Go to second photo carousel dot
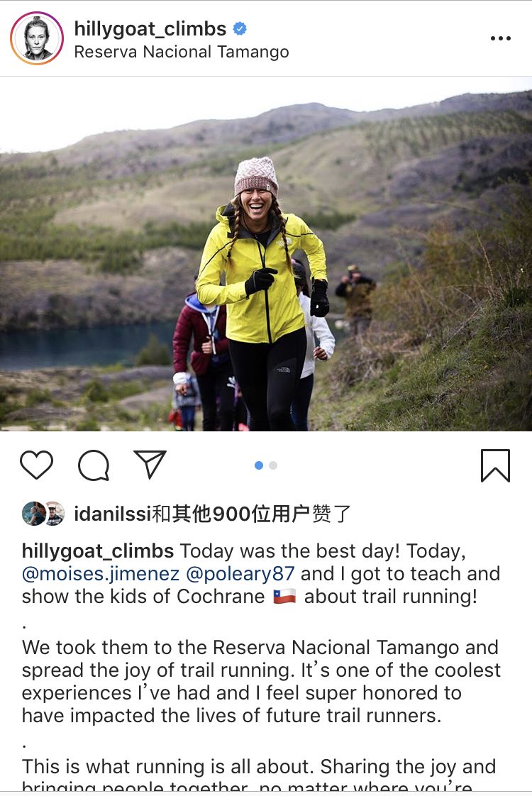The image size is (532, 796). 273,465
